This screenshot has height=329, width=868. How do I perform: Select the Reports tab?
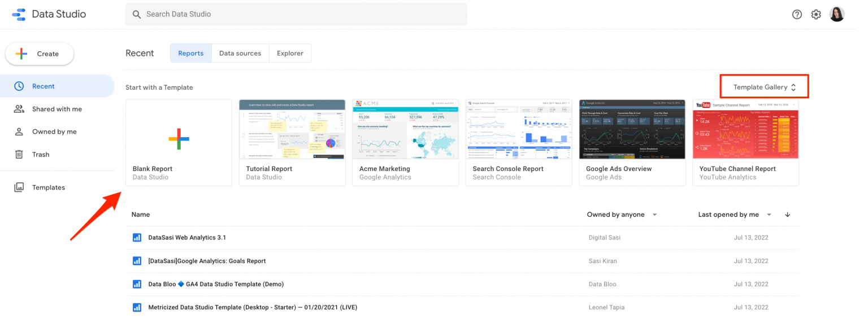point(191,54)
